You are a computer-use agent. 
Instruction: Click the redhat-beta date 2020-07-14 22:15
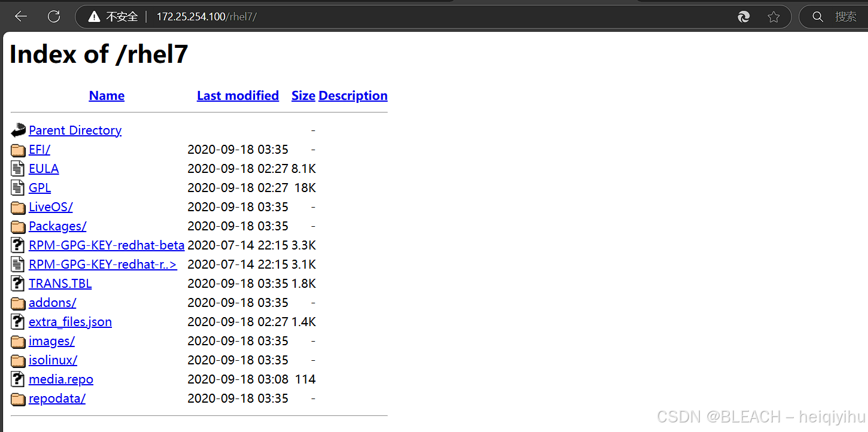pyautogui.click(x=238, y=245)
